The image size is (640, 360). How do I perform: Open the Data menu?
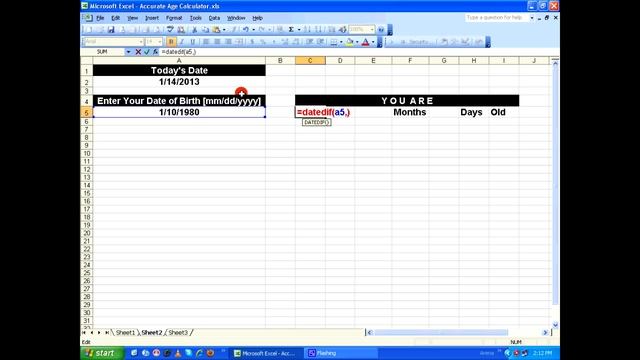pos(214,18)
